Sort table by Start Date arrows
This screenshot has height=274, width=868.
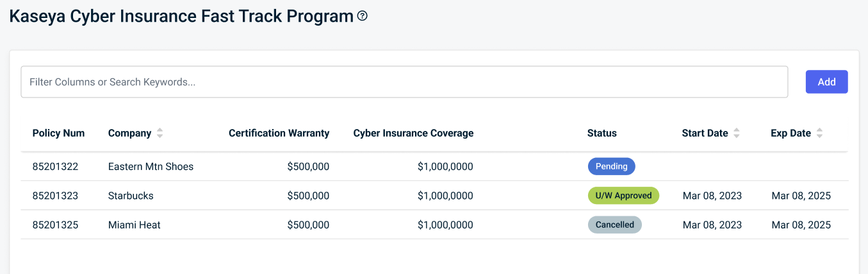click(737, 133)
